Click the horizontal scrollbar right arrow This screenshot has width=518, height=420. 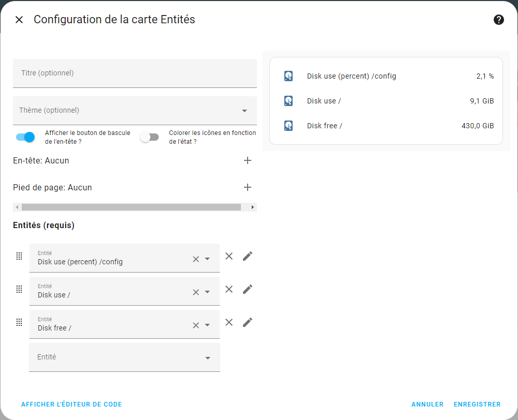point(253,207)
